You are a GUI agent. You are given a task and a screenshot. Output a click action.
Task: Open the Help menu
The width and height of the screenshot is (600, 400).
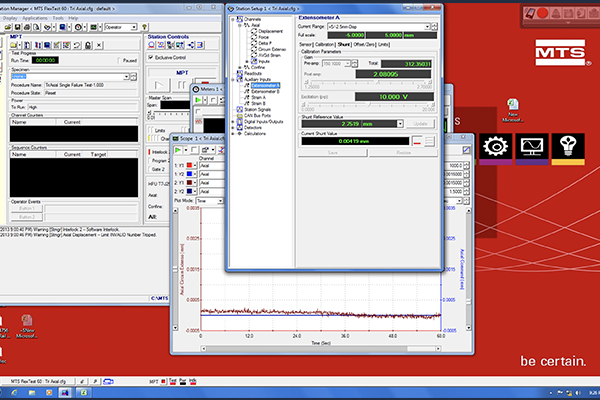pyautogui.click(x=73, y=18)
